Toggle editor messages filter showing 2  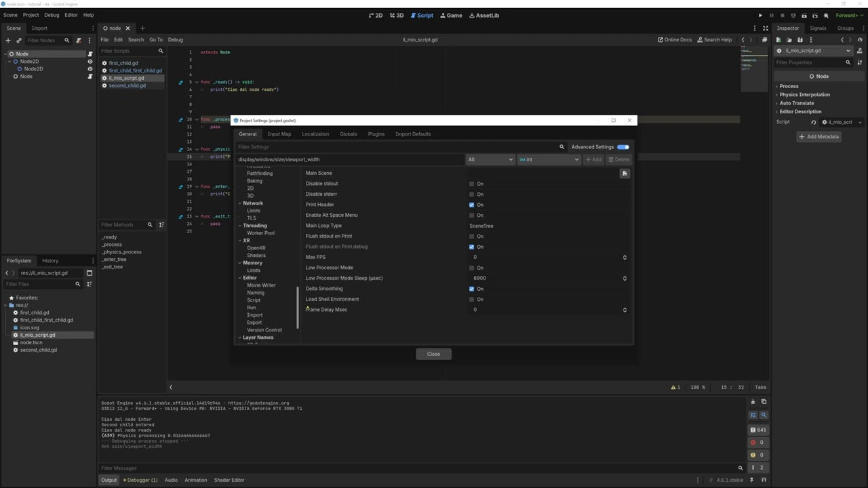758,468
